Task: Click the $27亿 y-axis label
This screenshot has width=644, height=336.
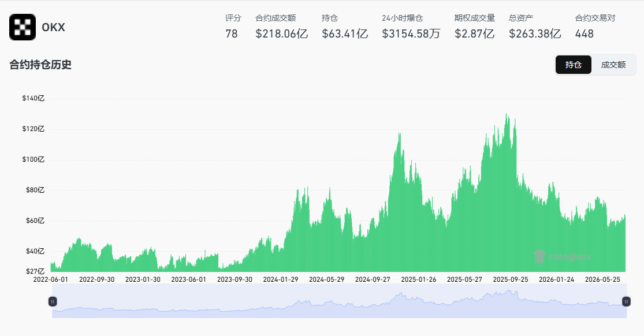Action: (35, 271)
